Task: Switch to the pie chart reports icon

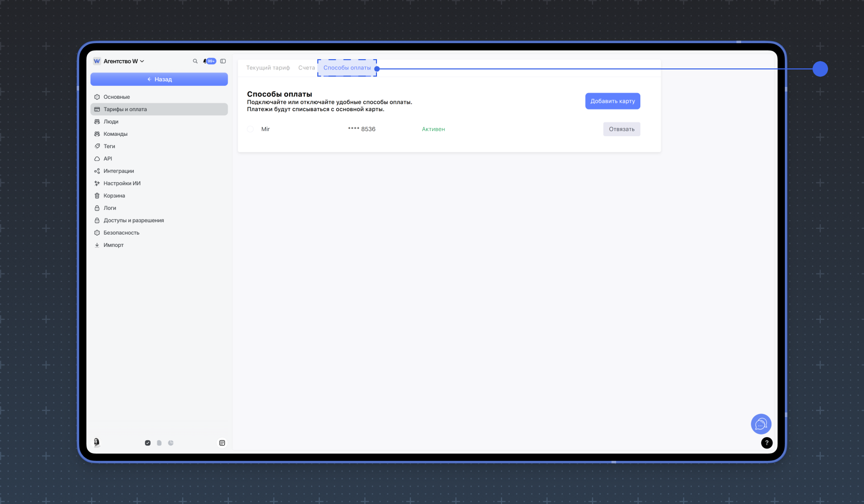Action: point(171,443)
